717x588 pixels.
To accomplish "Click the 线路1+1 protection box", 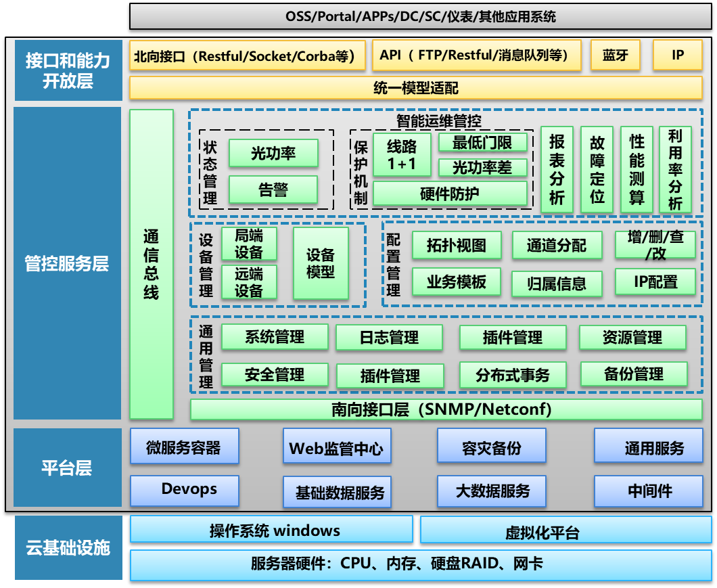I will pos(402,155).
